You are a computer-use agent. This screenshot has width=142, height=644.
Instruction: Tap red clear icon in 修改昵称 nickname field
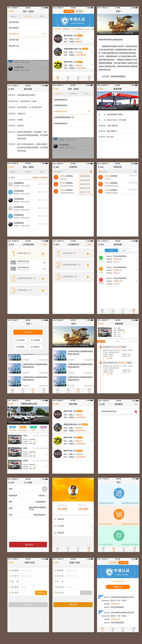[136, 411]
